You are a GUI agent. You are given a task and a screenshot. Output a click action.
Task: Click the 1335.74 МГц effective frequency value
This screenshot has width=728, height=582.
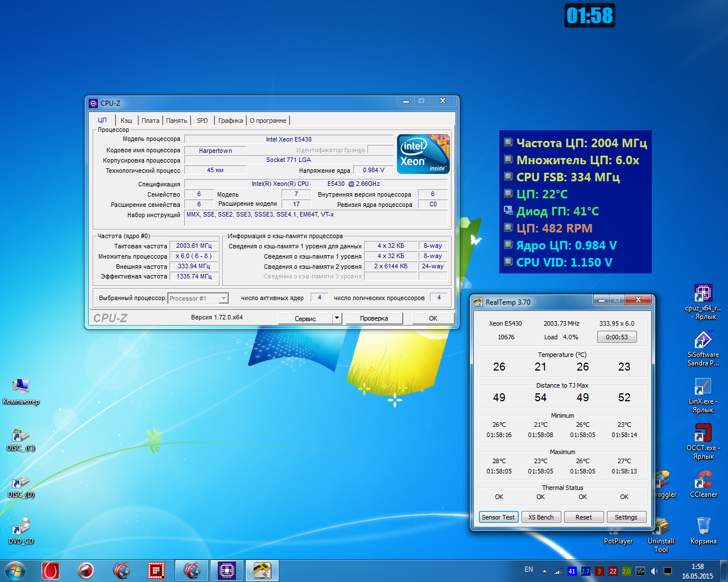194,276
